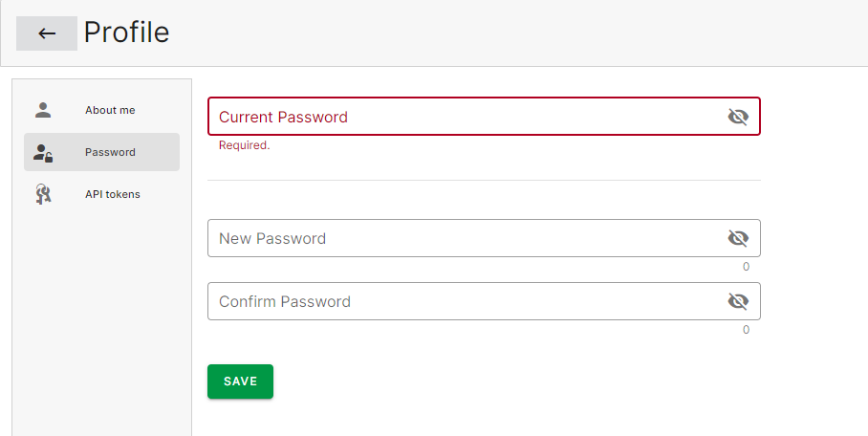
Task: Click the divider line below Current Password
Action: coord(484,180)
